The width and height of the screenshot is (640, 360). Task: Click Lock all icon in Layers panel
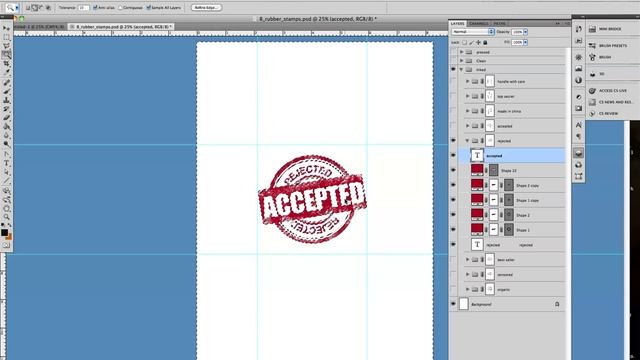click(485, 42)
